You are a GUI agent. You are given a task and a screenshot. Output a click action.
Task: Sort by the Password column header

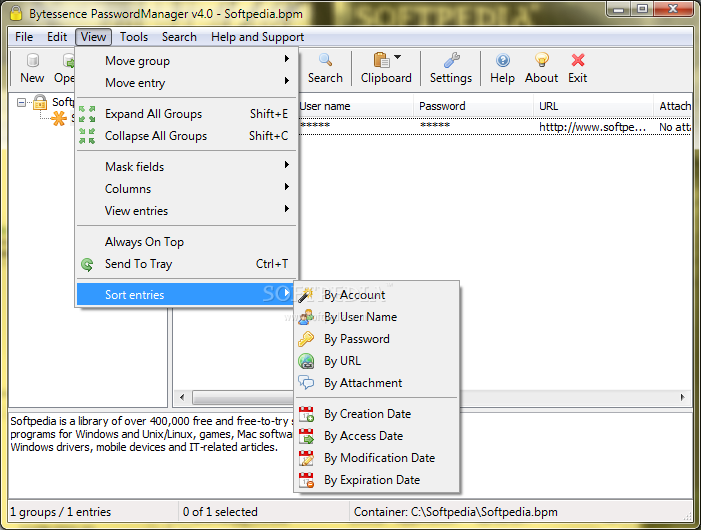[473, 106]
